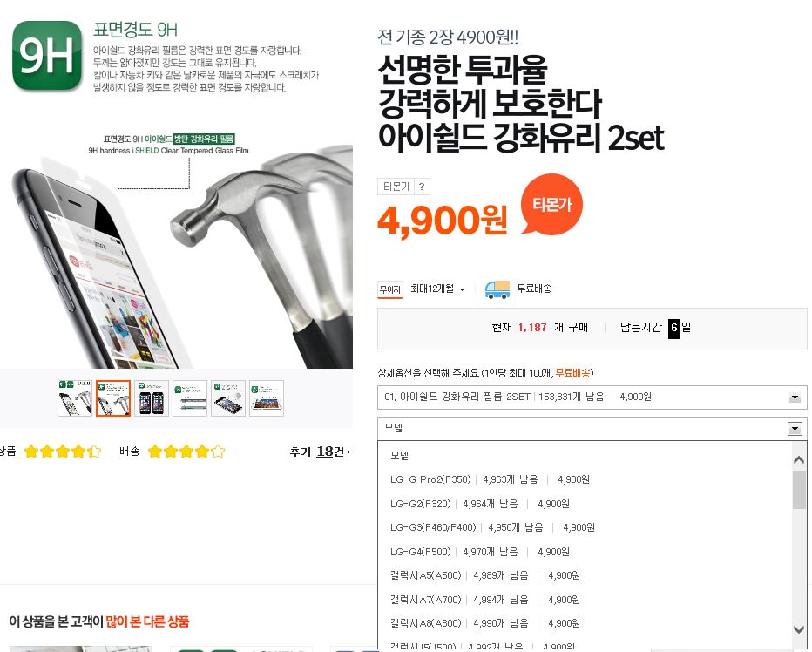Click the orange 티몬가 speech bubble badge

(x=552, y=204)
